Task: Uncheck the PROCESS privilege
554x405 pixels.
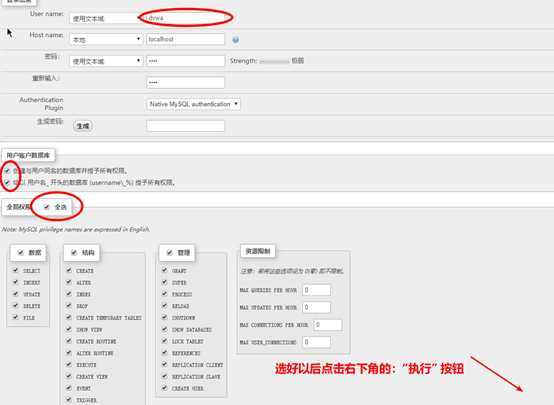Action: click(165, 294)
